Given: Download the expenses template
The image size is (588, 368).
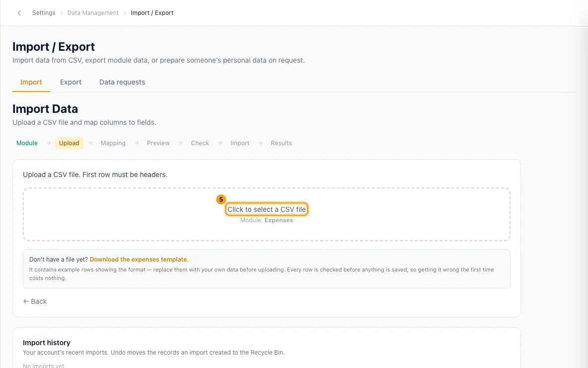Looking at the screenshot, I should pos(139,260).
